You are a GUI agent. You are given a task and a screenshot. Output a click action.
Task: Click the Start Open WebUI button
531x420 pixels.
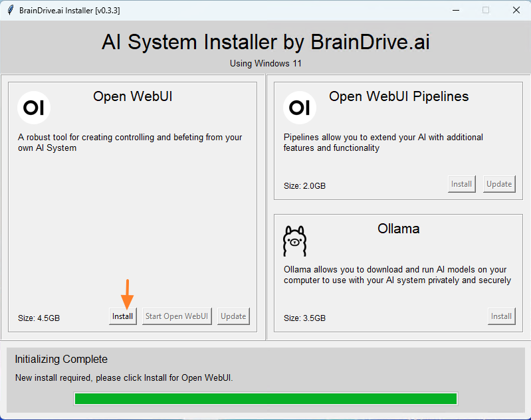click(x=177, y=316)
